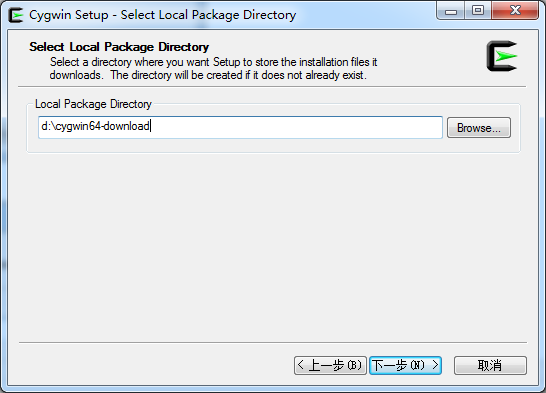Cancel setup with 取消 button
This screenshot has height=393, width=546.
[490, 365]
